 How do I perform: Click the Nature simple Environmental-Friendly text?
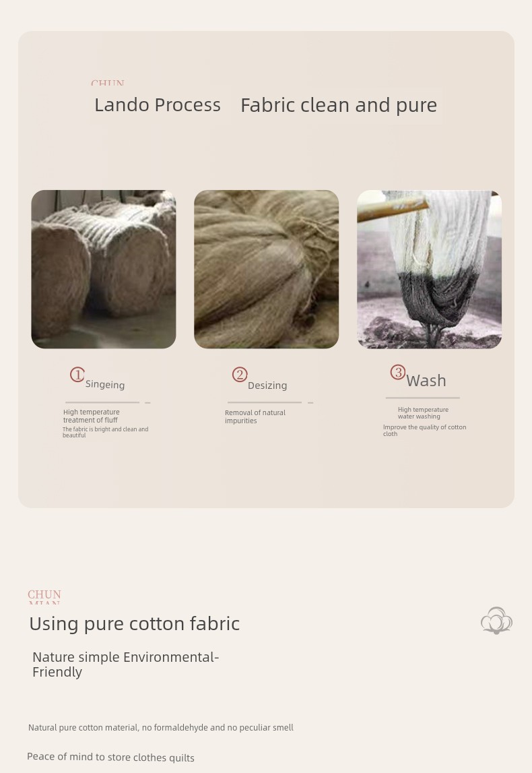tap(126, 664)
